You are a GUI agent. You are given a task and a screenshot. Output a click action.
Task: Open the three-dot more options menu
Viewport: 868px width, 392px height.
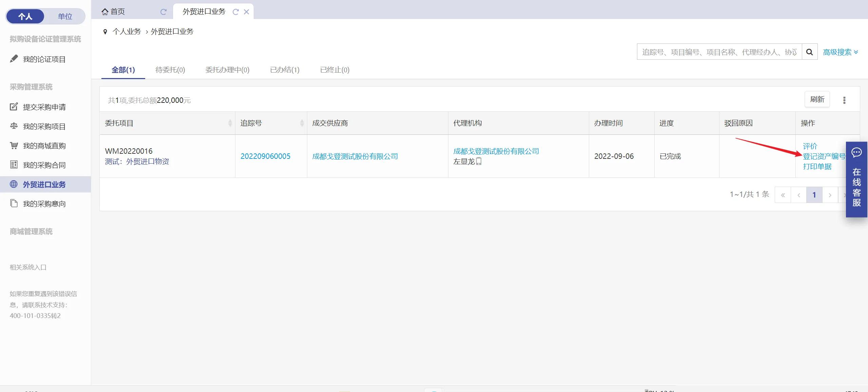pos(844,100)
